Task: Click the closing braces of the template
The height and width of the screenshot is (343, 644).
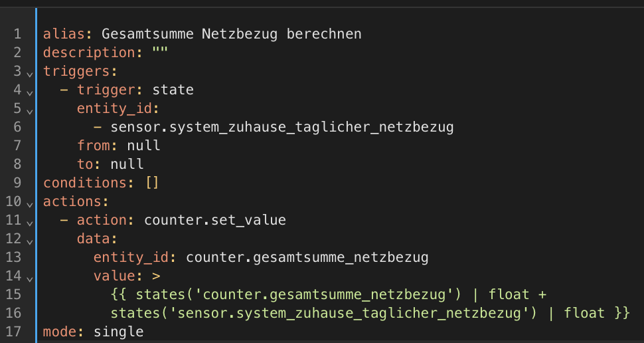Action: pos(621,312)
